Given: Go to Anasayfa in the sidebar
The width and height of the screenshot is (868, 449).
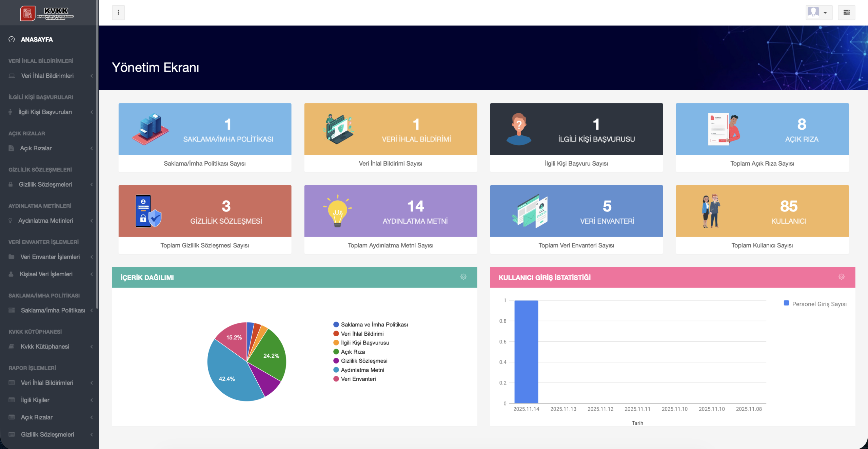Looking at the screenshot, I should tap(37, 39).
